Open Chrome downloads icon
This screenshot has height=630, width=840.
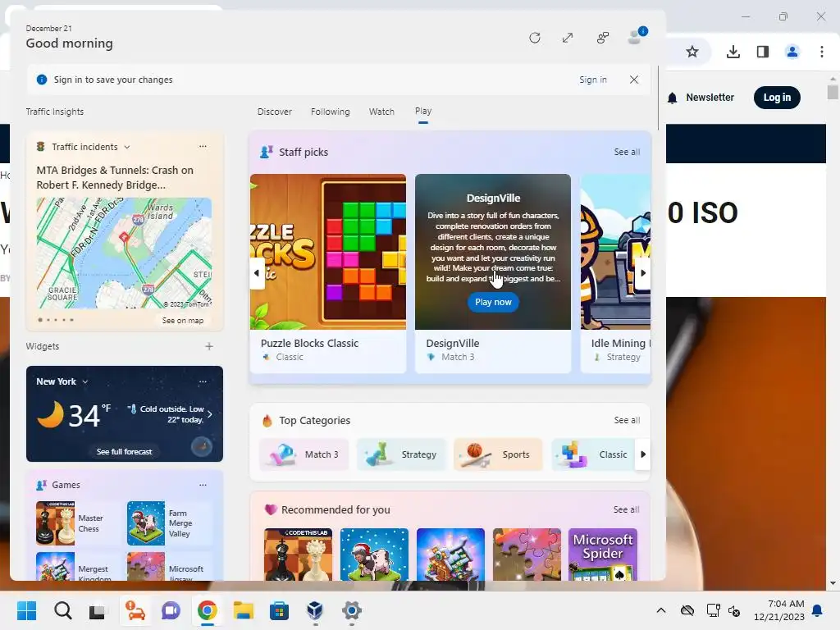click(733, 52)
